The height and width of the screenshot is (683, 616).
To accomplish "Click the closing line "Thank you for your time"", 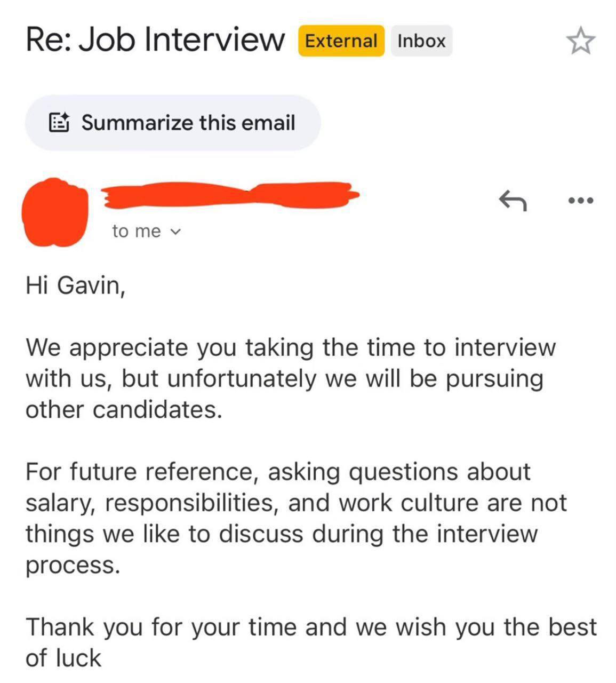I will coord(310,642).
